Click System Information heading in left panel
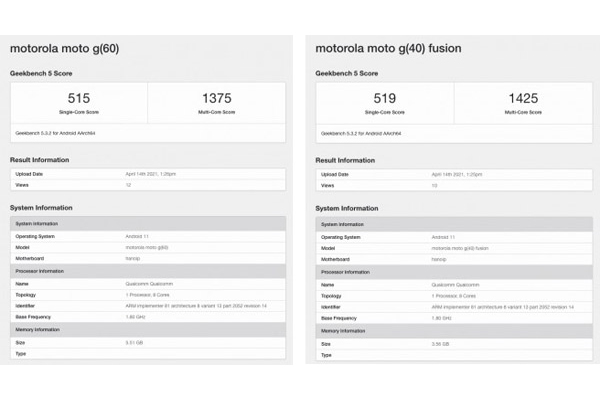Image resolution: width=600 pixels, height=400 pixels. click(41, 208)
